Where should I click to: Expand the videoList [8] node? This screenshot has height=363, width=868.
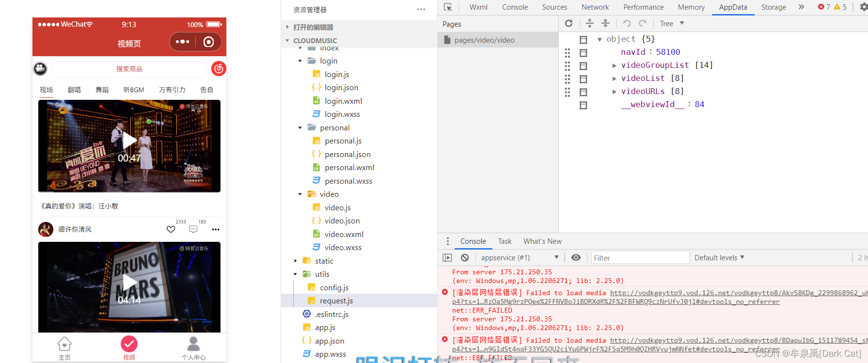tap(614, 79)
